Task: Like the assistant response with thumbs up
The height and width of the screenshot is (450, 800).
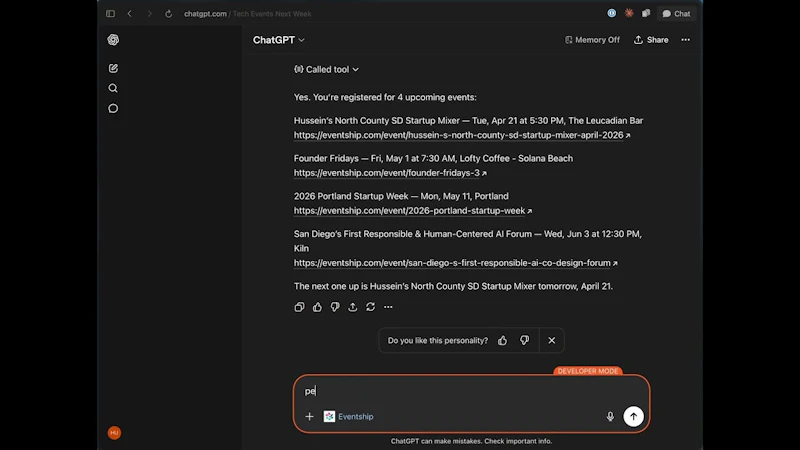Action: coord(317,307)
